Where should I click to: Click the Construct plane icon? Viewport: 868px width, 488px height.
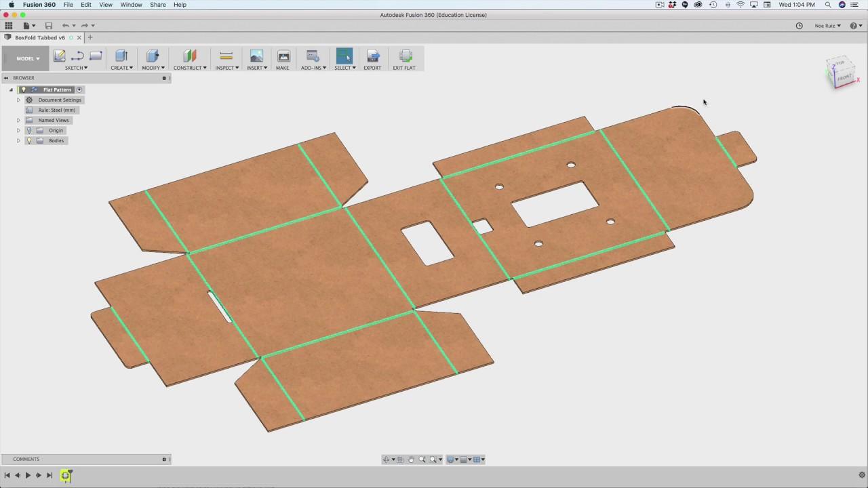(190, 56)
